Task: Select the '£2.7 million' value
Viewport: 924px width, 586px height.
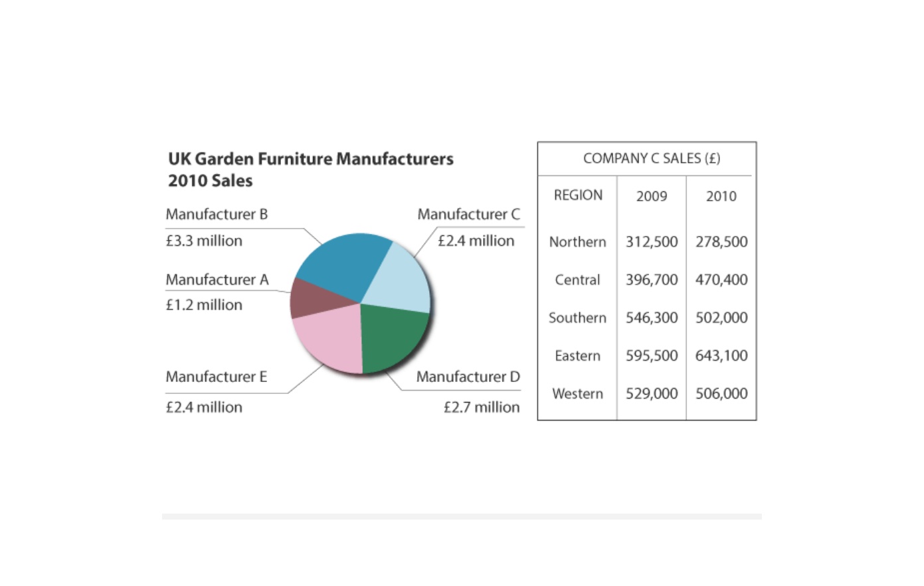Action: 482,407
